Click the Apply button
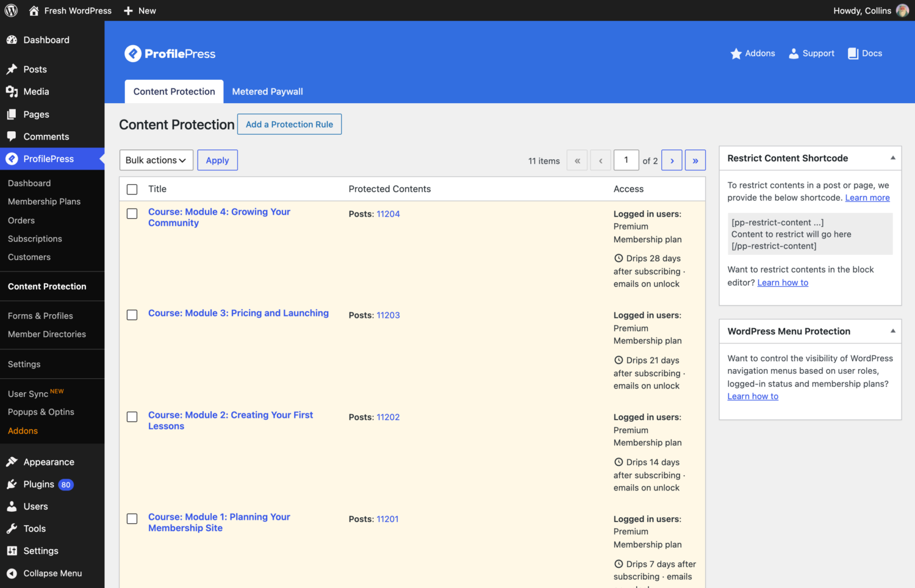The width and height of the screenshot is (915, 588). pos(217,160)
